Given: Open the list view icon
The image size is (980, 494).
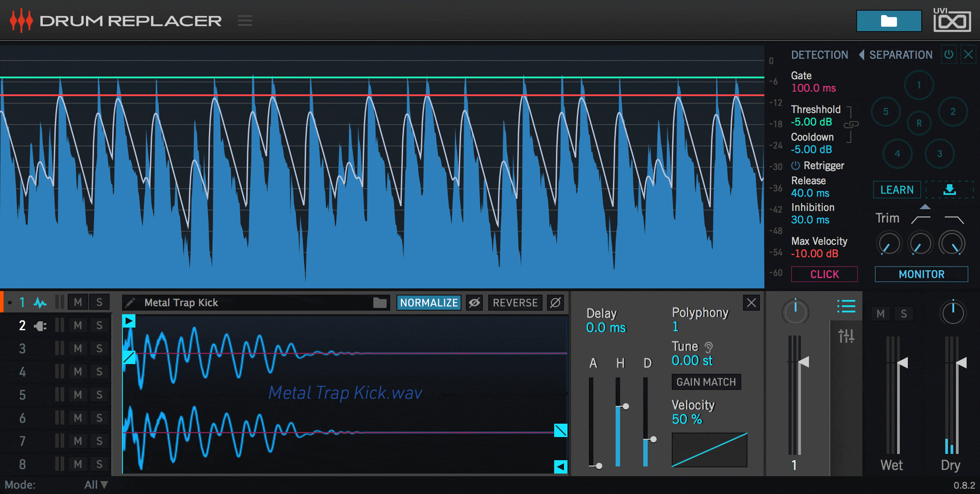Looking at the screenshot, I should (846, 306).
